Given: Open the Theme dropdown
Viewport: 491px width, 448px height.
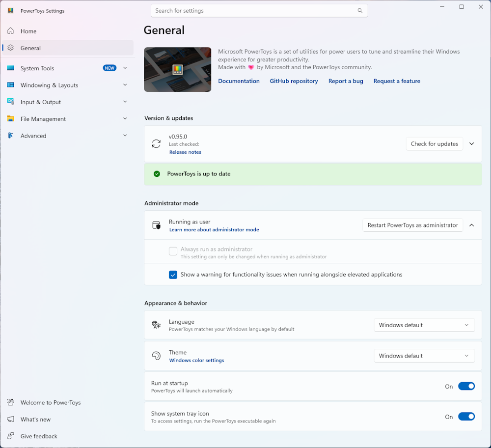Looking at the screenshot, I should coord(424,356).
